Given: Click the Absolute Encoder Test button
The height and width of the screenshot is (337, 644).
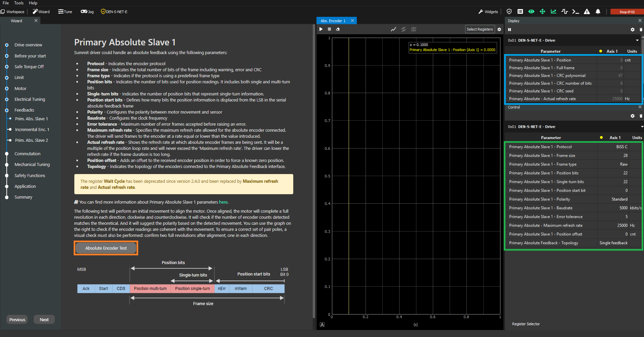Looking at the screenshot, I should point(106,248).
